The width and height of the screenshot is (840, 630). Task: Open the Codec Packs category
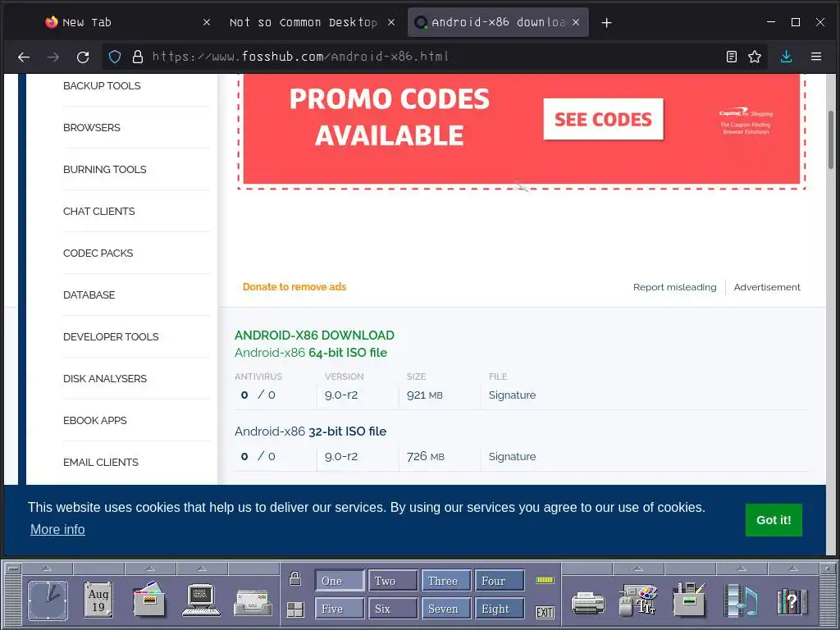[98, 253]
